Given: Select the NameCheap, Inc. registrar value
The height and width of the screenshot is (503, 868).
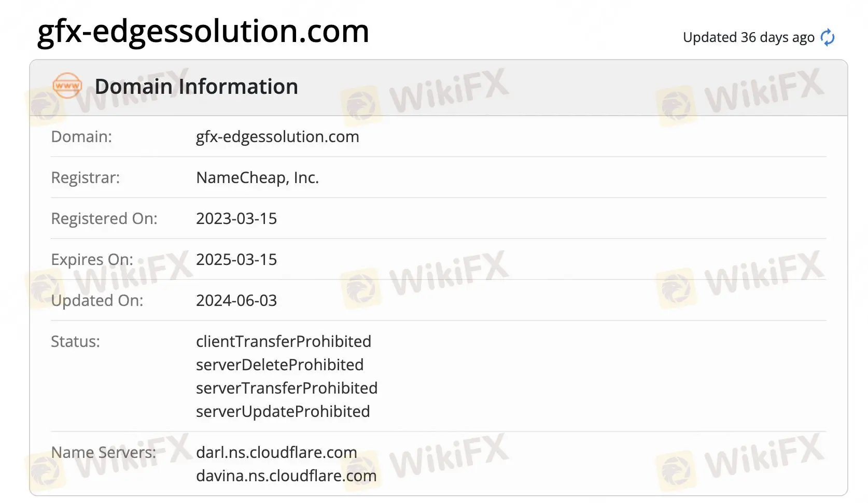Looking at the screenshot, I should [x=257, y=178].
